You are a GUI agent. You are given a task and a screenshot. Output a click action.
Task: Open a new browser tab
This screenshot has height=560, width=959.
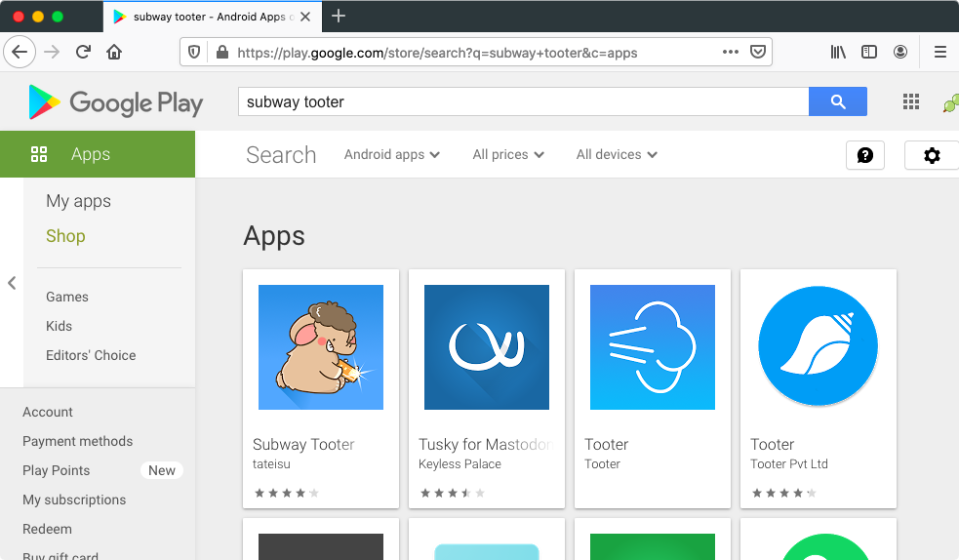339,16
